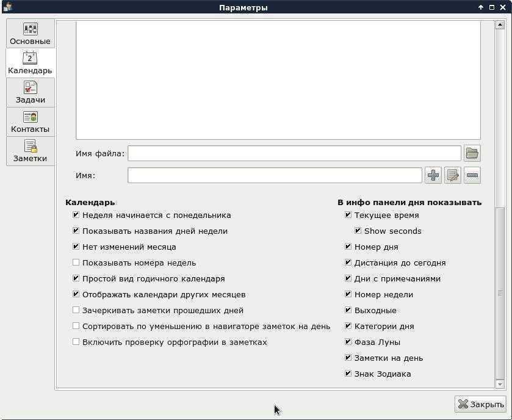Toggle Простой вид годичного календаря
The image size is (512, 420).
(x=76, y=278)
